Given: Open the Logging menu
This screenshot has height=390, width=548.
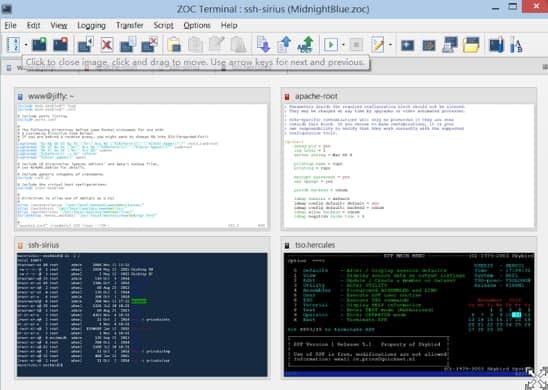Looking at the screenshot, I should [x=91, y=26].
